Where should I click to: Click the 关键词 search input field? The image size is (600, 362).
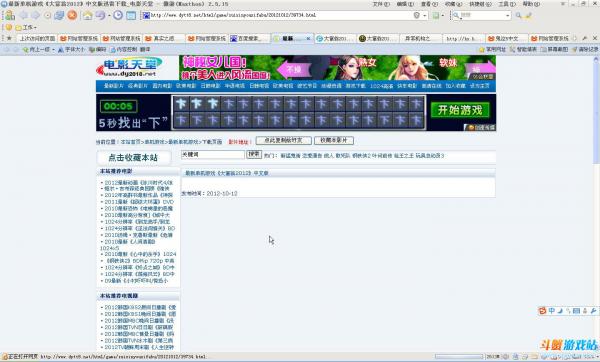coord(213,155)
